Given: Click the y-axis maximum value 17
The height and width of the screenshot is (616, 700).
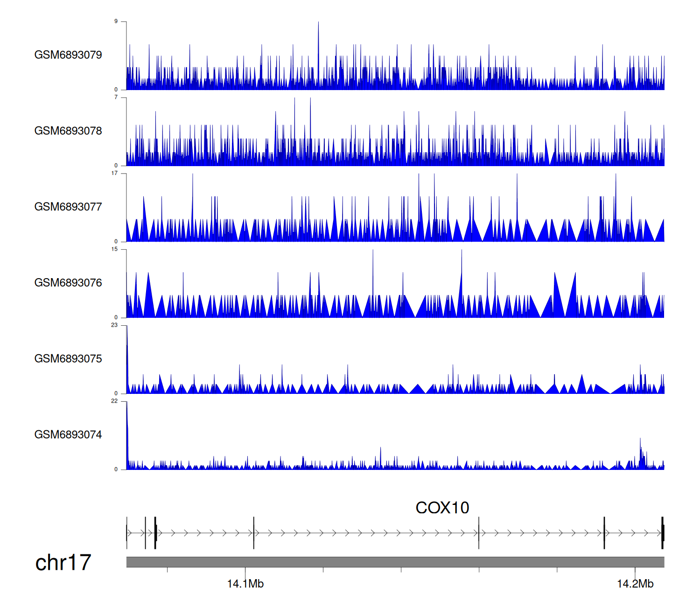Looking at the screenshot, I should click(x=114, y=174).
